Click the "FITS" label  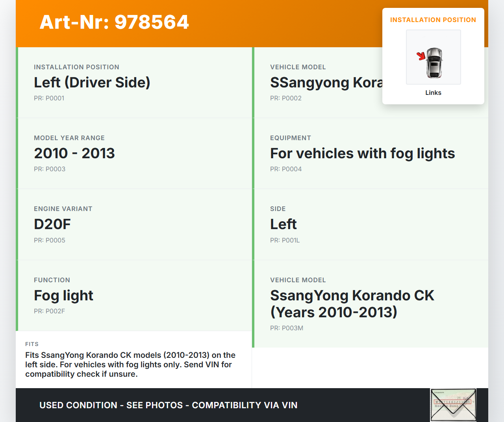[32, 344]
